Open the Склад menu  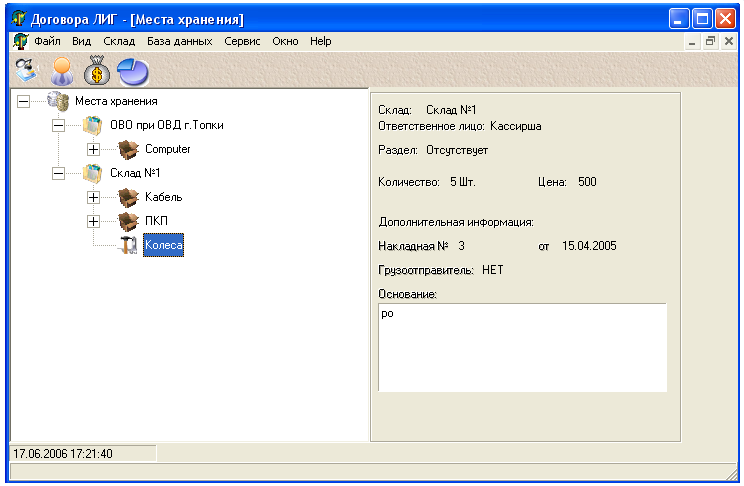(x=119, y=41)
